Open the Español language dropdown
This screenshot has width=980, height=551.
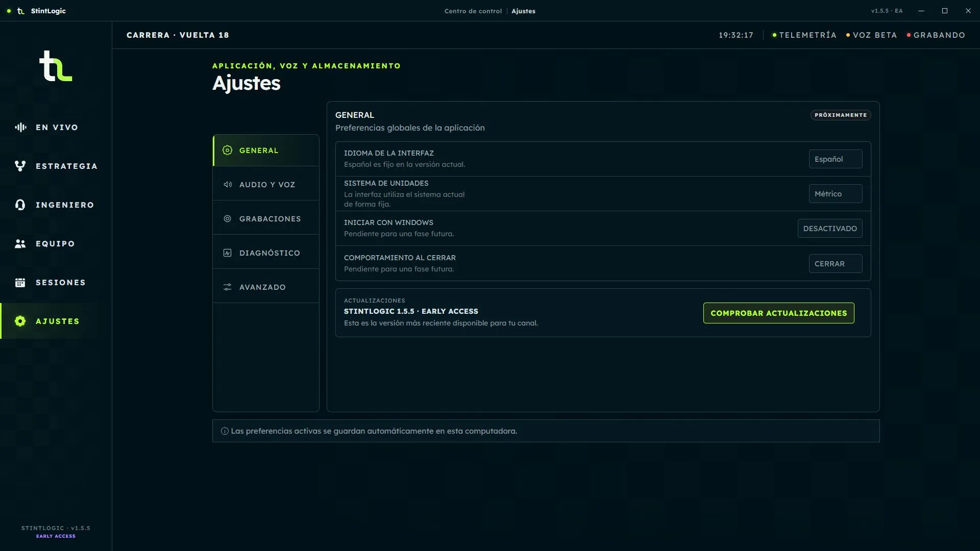pos(836,159)
